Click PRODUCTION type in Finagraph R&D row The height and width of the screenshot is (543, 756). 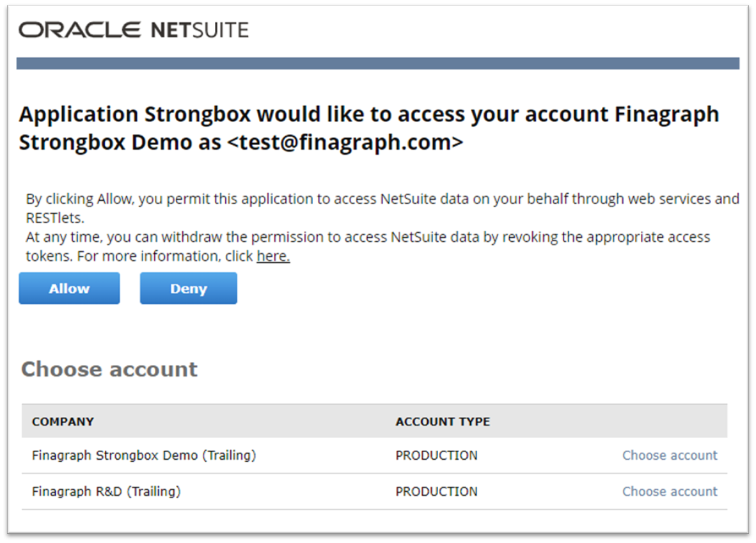point(436,491)
